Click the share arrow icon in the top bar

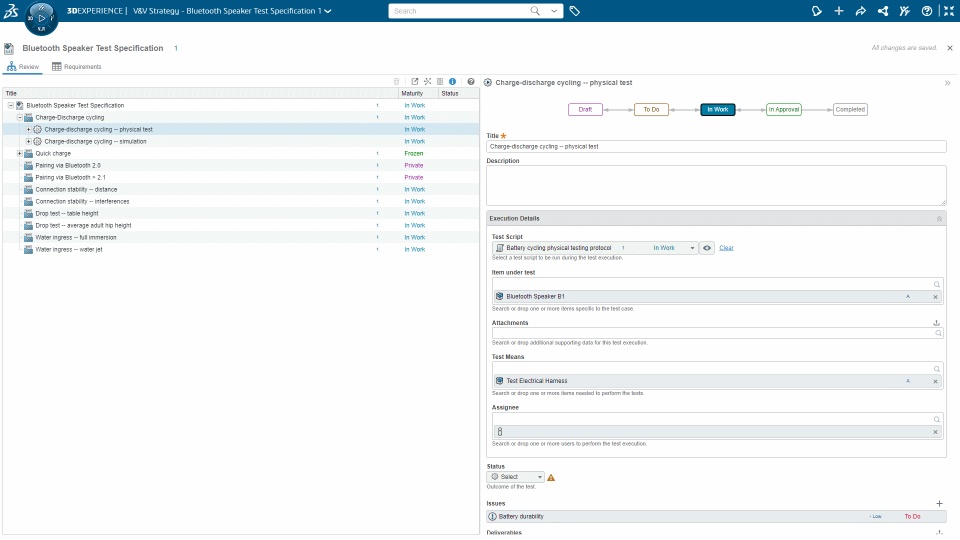tap(860, 11)
